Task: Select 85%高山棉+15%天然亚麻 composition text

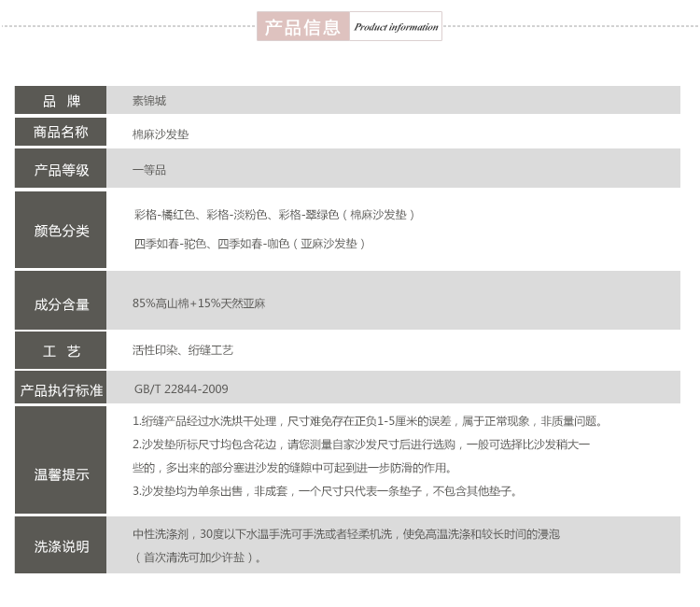Action: click(199, 303)
